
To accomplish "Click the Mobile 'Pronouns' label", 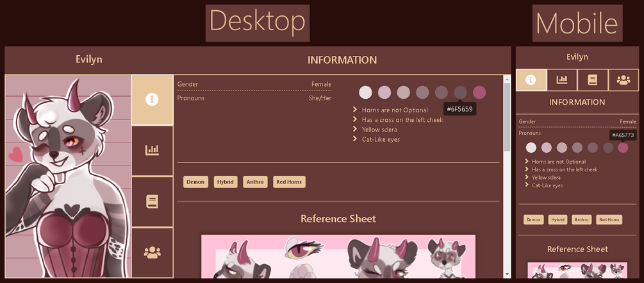I will coord(530,133).
